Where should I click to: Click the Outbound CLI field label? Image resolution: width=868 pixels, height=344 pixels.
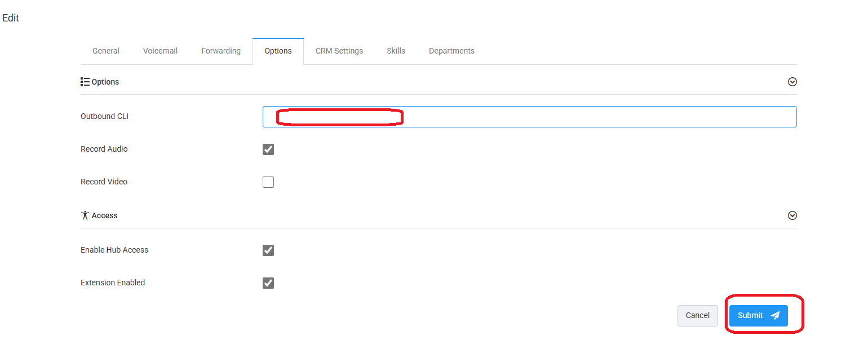pyautogui.click(x=105, y=117)
